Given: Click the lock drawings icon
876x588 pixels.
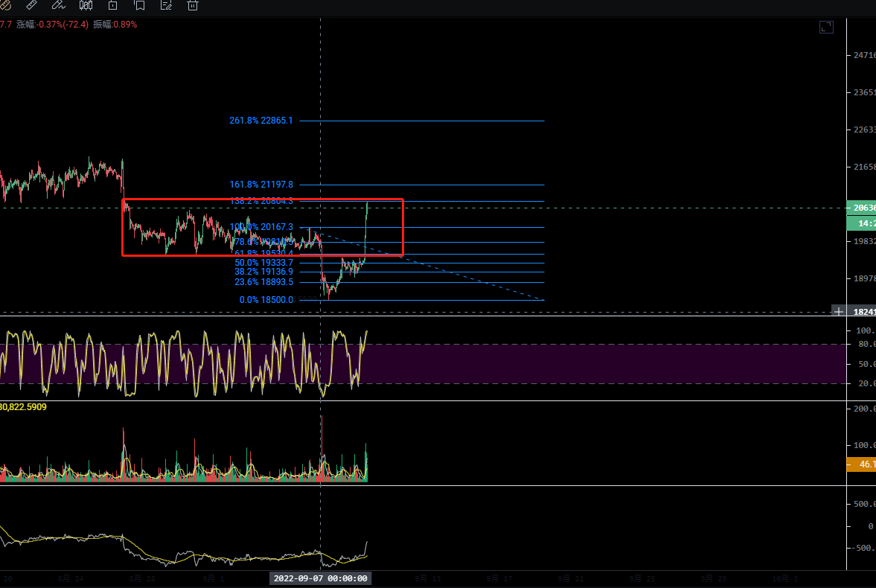Looking at the screenshot, I should coord(112,5).
